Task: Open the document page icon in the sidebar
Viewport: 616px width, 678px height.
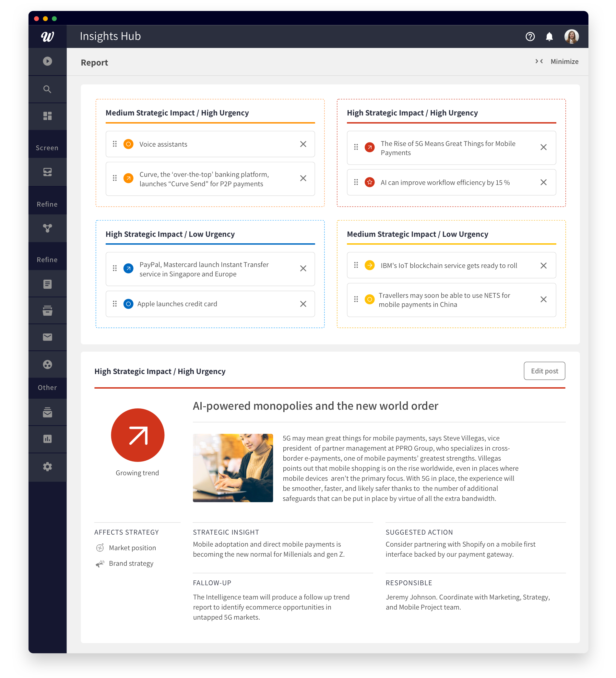Action: coord(47,284)
